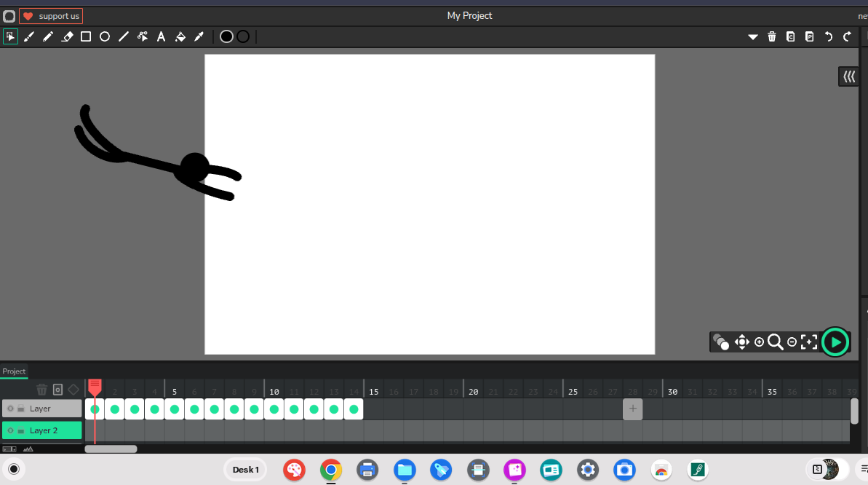The width and height of the screenshot is (868, 485).
Task: Switch to the Project tab
Action: pyautogui.click(x=14, y=371)
